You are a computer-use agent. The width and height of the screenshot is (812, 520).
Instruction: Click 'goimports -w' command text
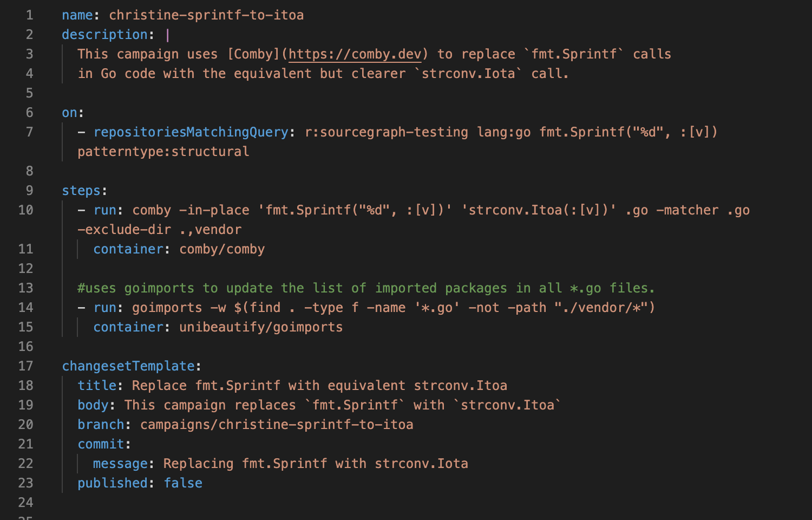click(x=179, y=308)
